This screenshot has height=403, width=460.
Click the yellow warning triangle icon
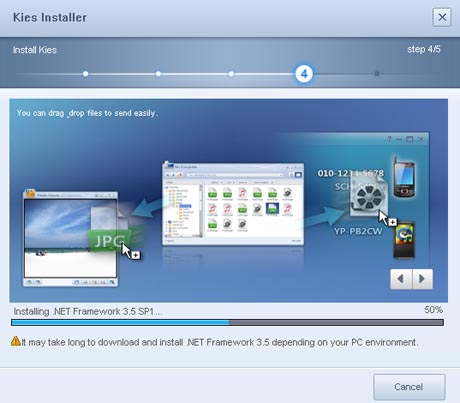tap(16, 341)
